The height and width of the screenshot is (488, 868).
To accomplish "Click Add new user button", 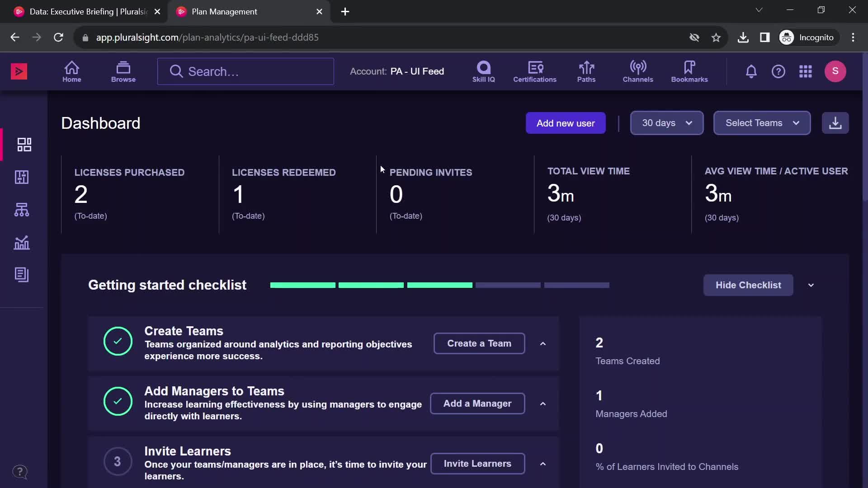I will pos(565,123).
